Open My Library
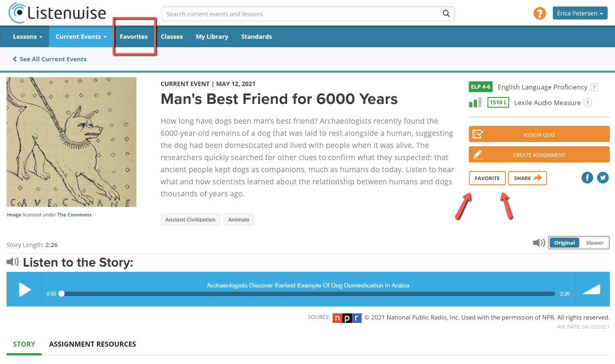This screenshot has width=615, height=364. point(212,37)
